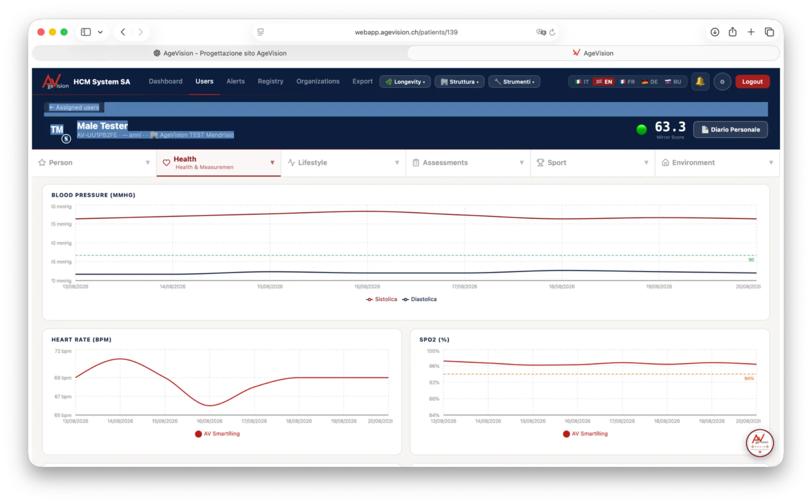This screenshot has height=504, width=812.
Task: Open the Dashboard menu item
Action: coord(166,81)
